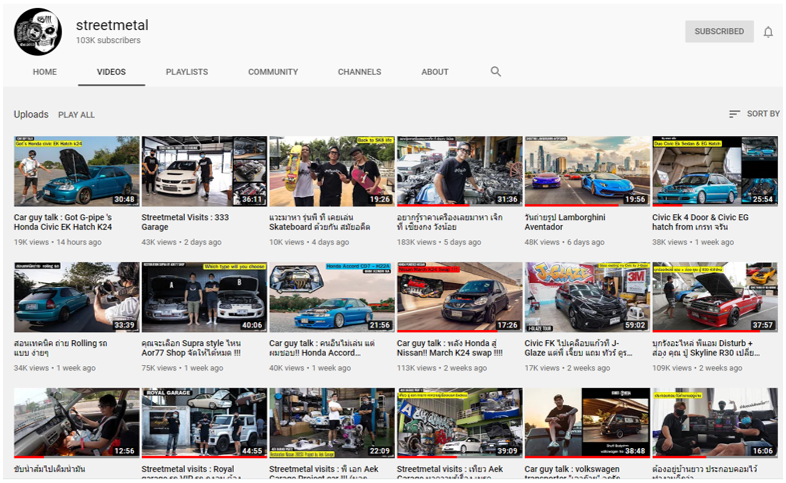Viewport: 786px width, 483px height.
Task: Click the Lamborghini Aventador video title
Action: point(565,222)
